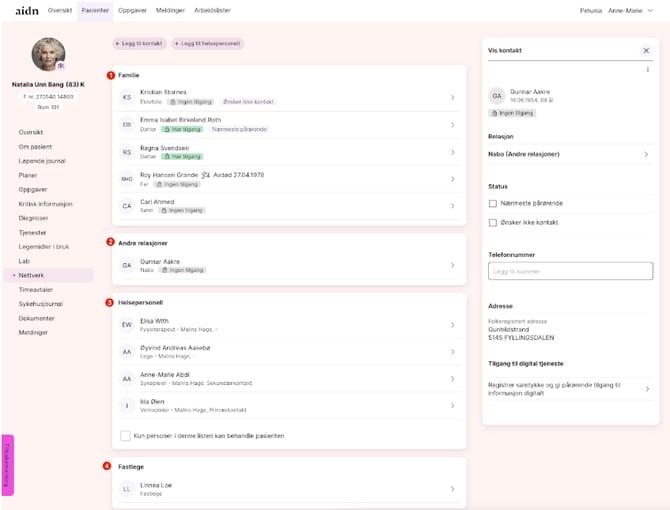The image size is (670, 510).
Task: Open the three-dot menu in contact panel
Action: [x=646, y=70]
